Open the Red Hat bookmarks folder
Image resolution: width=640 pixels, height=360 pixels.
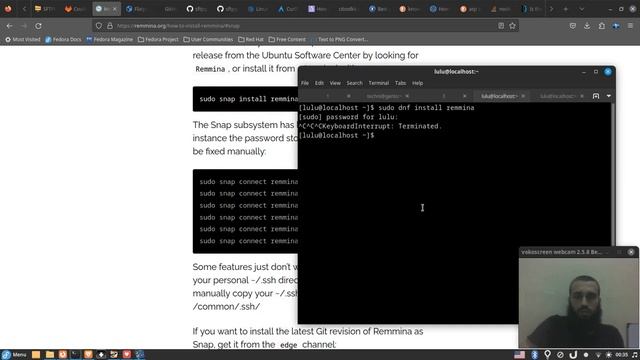coord(251,40)
